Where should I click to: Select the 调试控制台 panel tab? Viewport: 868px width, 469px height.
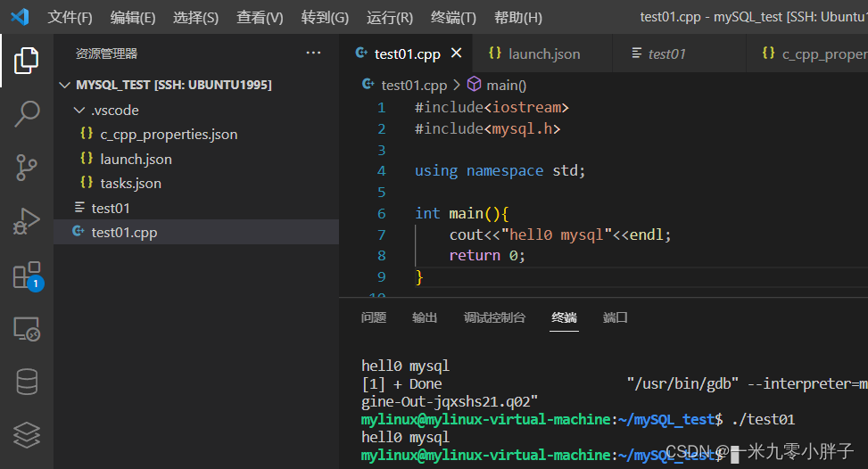point(494,317)
